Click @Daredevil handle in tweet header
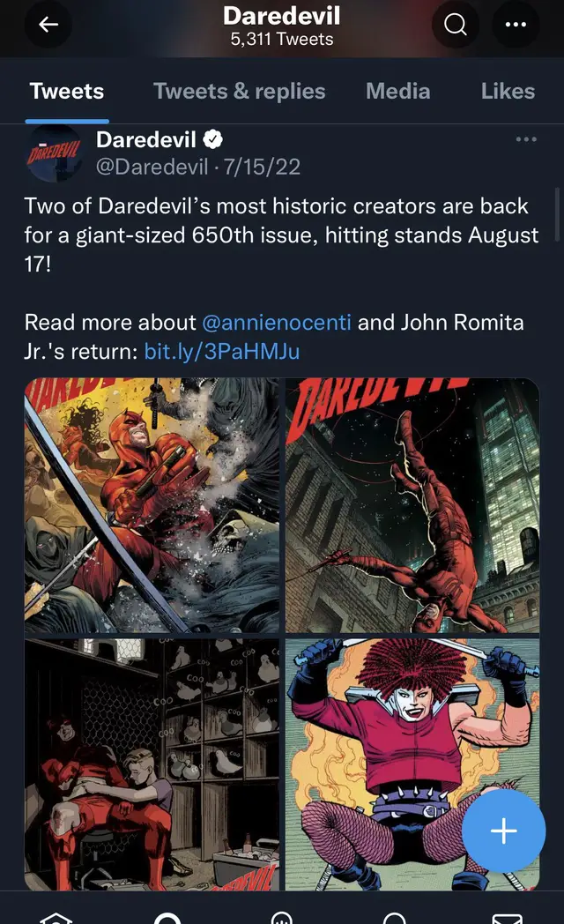The height and width of the screenshot is (924, 564). pyautogui.click(x=152, y=167)
